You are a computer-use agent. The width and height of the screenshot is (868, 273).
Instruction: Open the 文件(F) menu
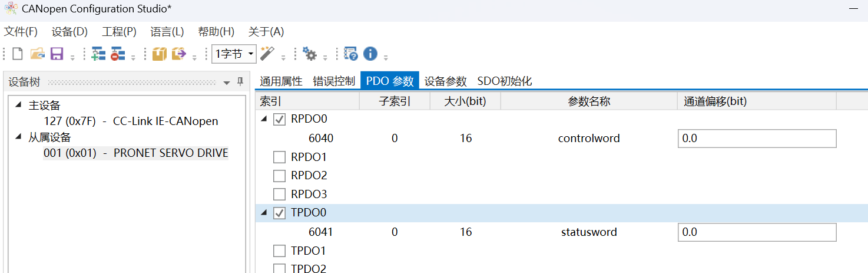coord(21,31)
